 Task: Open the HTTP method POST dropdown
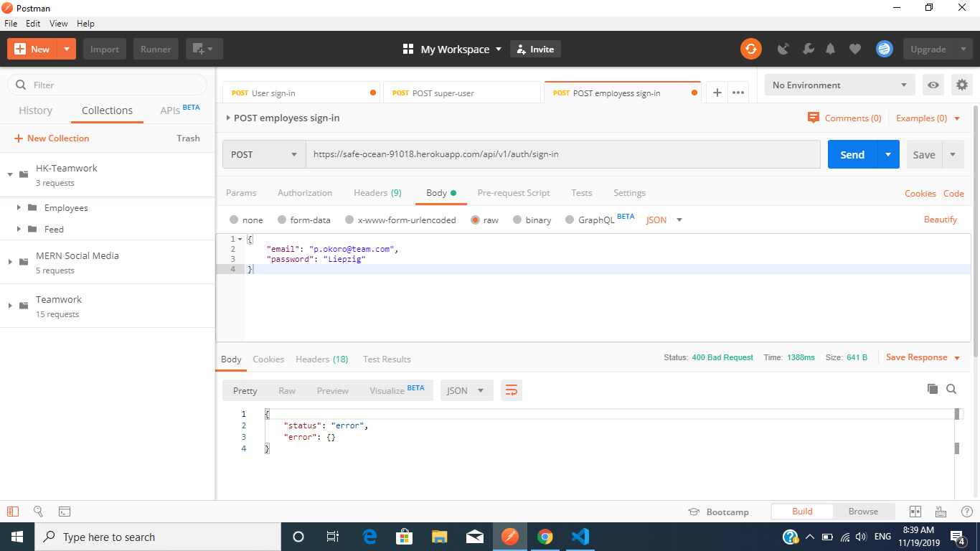coord(264,154)
